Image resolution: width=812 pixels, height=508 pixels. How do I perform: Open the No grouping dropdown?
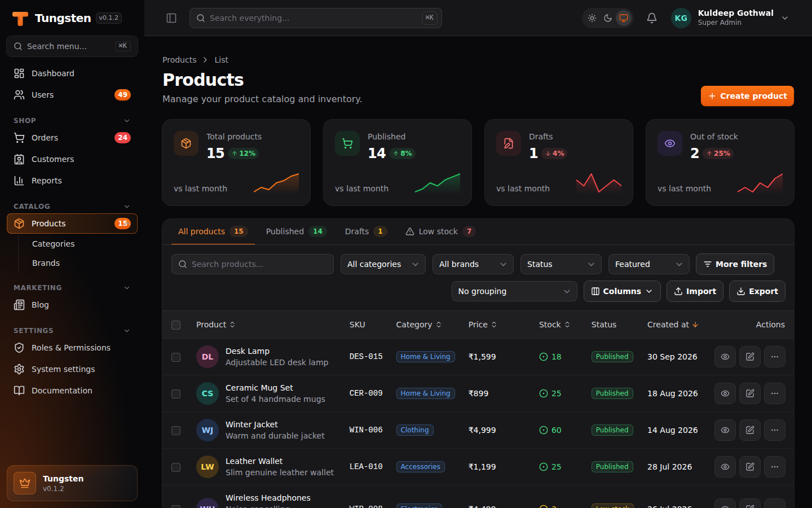(514, 291)
